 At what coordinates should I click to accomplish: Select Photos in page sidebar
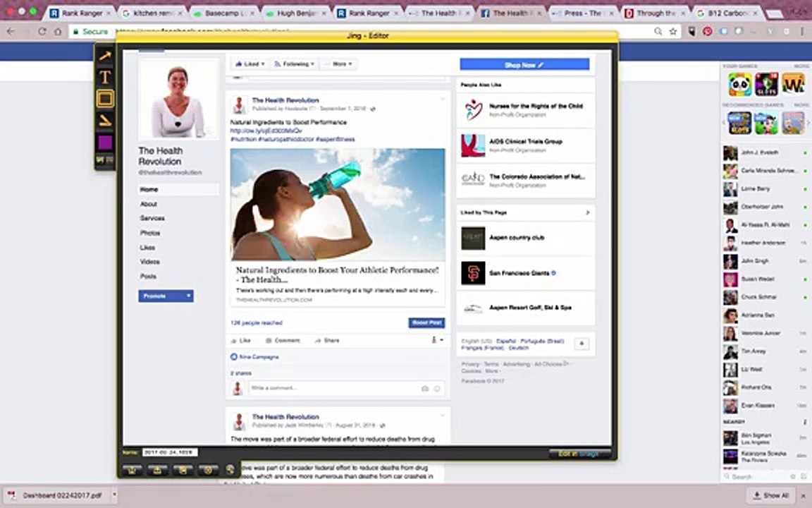click(149, 233)
